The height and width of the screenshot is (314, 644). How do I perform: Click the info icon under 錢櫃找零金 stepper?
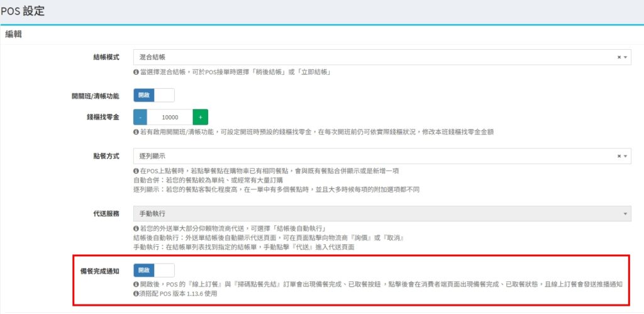tap(136, 132)
